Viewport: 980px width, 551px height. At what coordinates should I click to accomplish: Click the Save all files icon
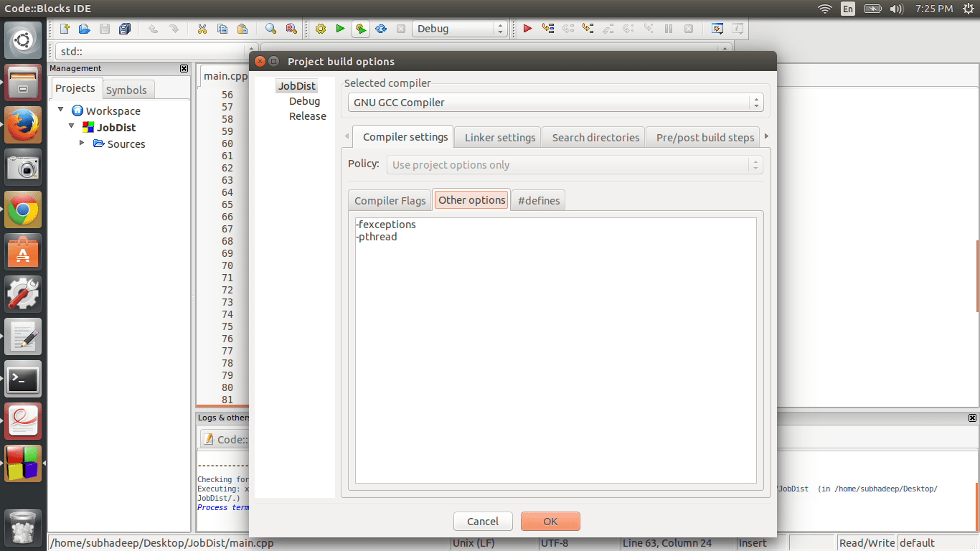click(x=125, y=29)
